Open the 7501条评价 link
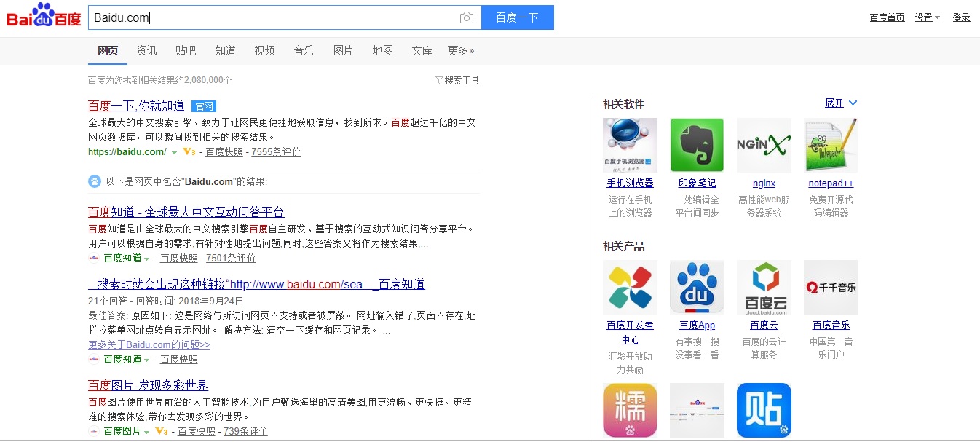980x442 pixels. coord(231,258)
